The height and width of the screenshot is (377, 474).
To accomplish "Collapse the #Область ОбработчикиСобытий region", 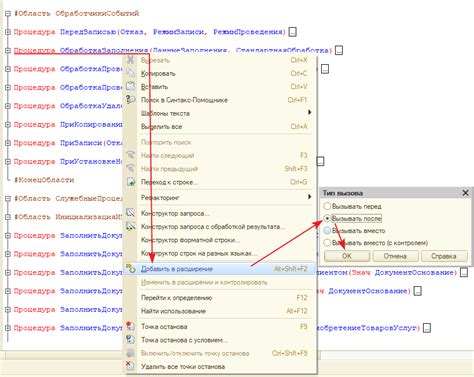I will point(8,14).
